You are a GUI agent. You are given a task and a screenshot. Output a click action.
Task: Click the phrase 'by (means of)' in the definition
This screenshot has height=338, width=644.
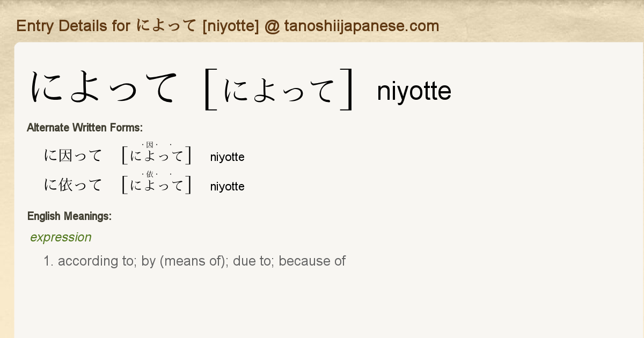[x=186, y=261]
